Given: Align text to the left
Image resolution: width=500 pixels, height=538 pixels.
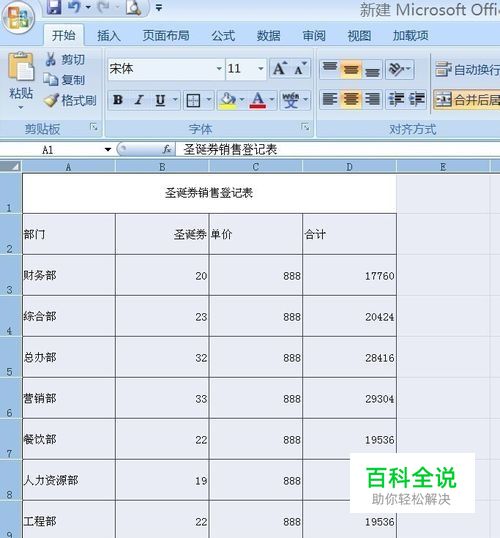Looking at the screenshot, I should pyautogui.click(x=330, y=100).
